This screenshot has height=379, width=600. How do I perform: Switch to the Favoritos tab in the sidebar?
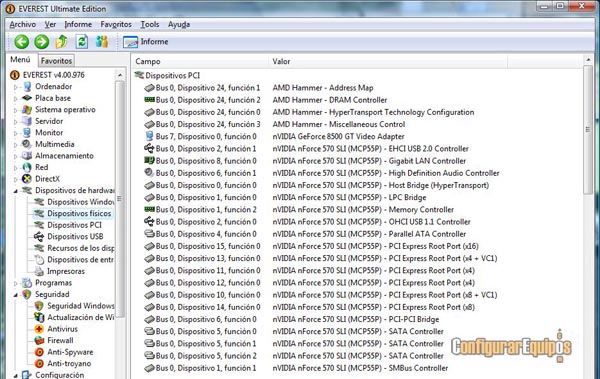coord(56,60)
